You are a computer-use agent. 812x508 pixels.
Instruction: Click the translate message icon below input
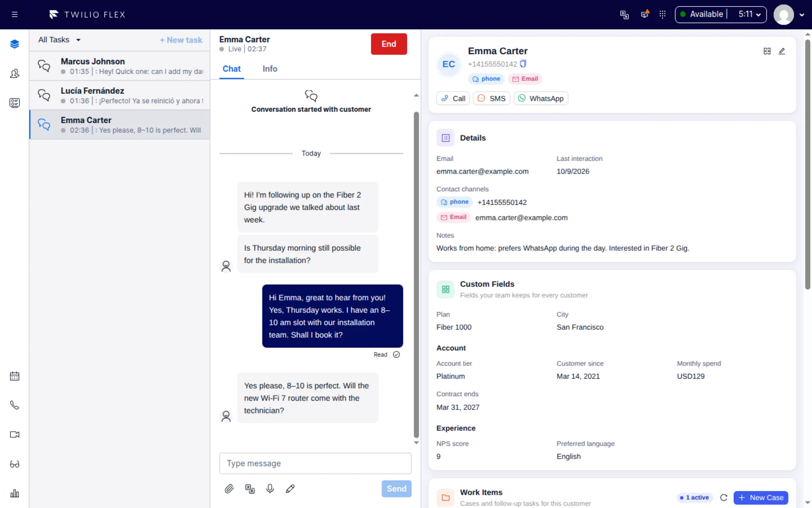click(250, 489)
